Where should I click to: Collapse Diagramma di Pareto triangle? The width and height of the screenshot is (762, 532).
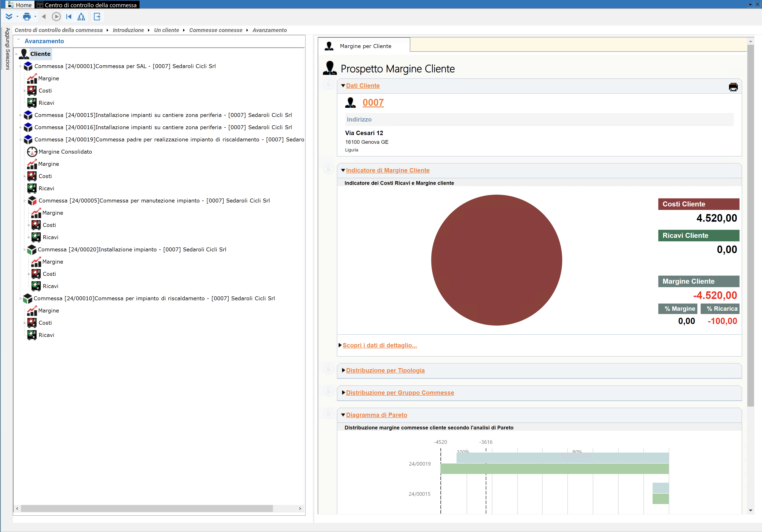click(343, 415)
